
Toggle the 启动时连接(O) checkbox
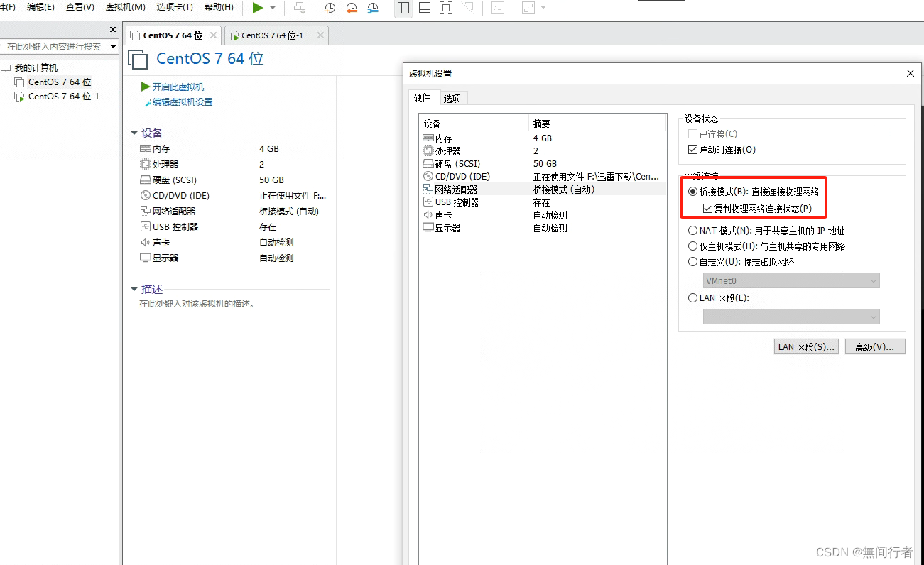click(693, 150)
